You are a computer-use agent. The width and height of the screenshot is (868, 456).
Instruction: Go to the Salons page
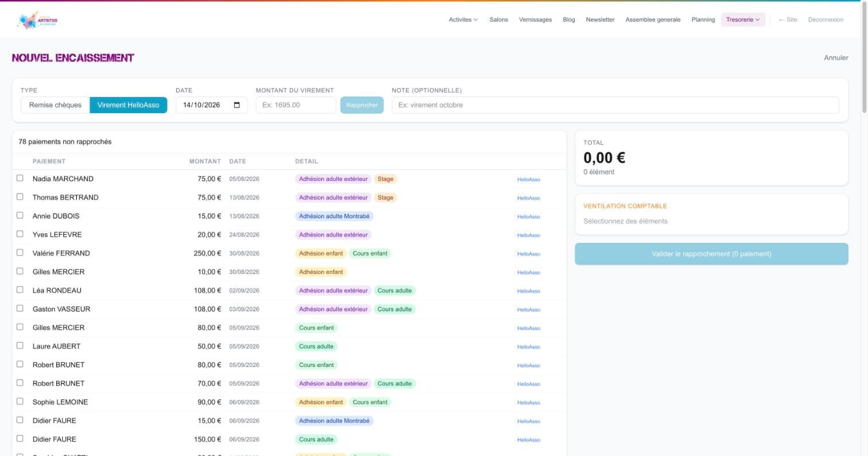[498, 20]
